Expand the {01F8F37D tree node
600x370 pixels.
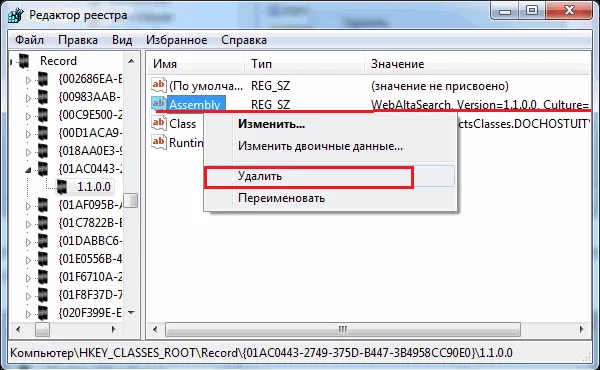(28, 296)
